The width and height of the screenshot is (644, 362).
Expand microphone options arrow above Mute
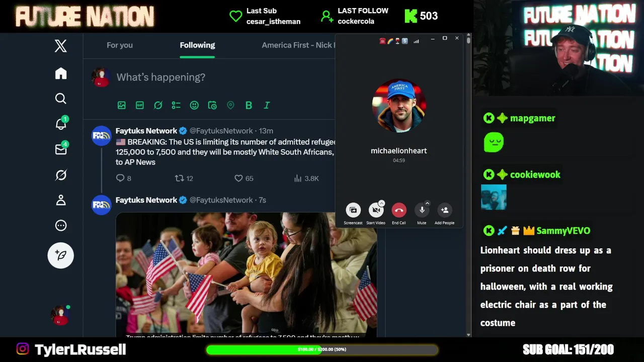point(428,203)
